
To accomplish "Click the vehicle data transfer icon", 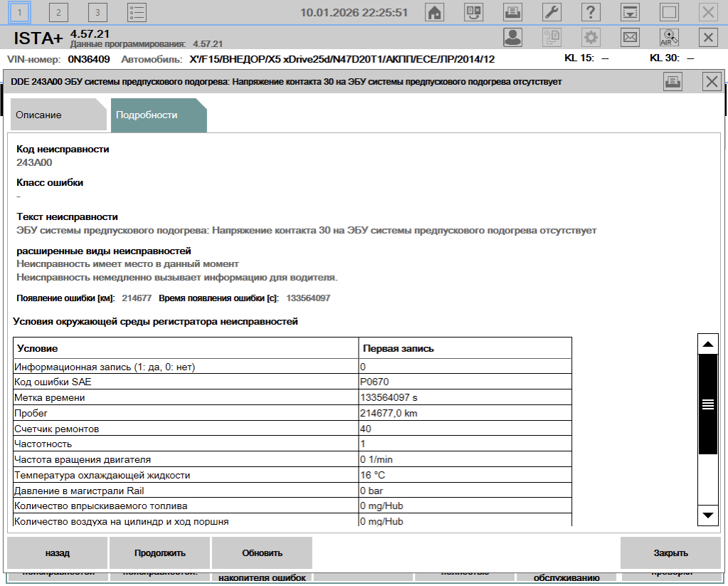I will pyautogui.click(x=473, y=12).
